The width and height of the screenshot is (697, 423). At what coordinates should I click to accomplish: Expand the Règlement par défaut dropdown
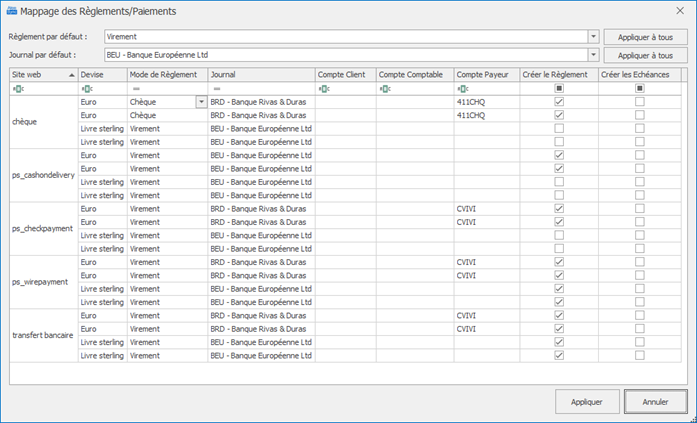coord(594,36)
